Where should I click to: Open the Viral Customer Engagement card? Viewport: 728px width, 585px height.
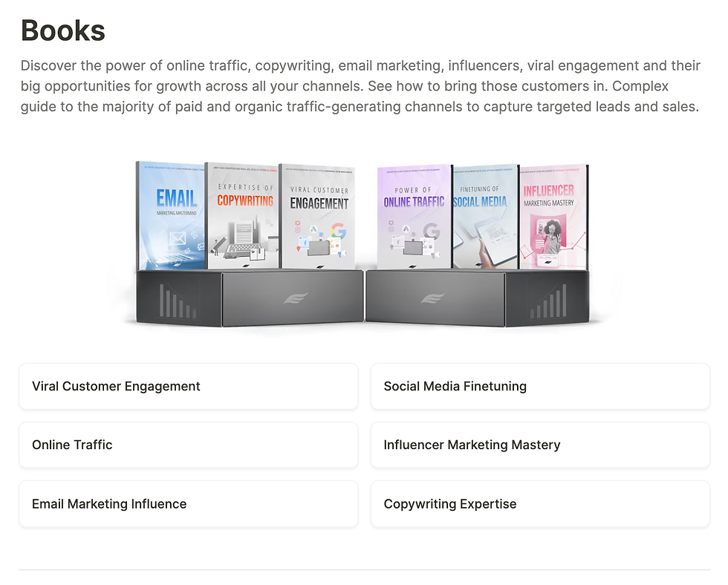189,387
